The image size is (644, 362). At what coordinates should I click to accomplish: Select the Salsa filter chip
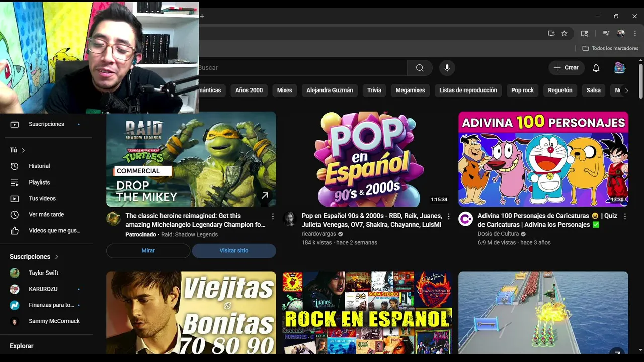(x=594, y=90)
